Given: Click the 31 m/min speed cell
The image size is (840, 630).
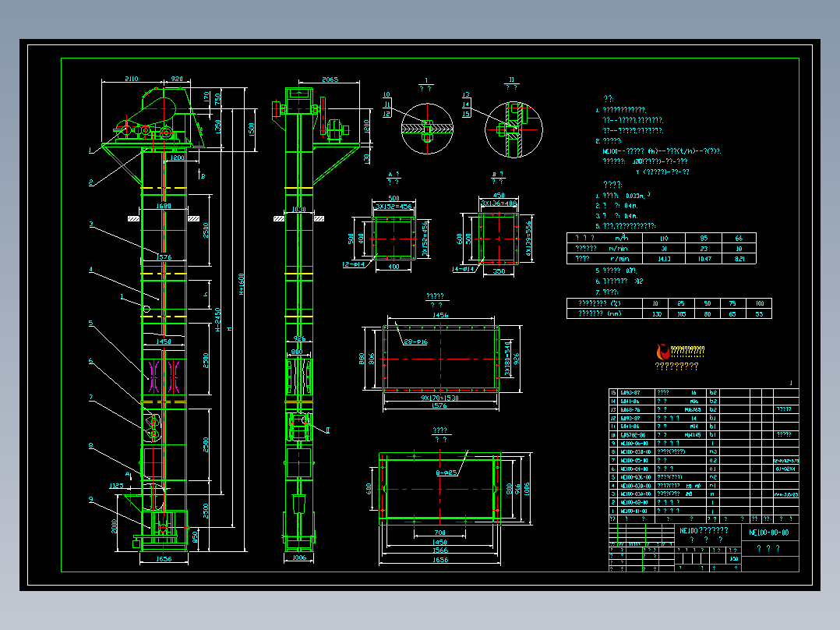Looking at the screenshot, I should click(x=664, y=249).
